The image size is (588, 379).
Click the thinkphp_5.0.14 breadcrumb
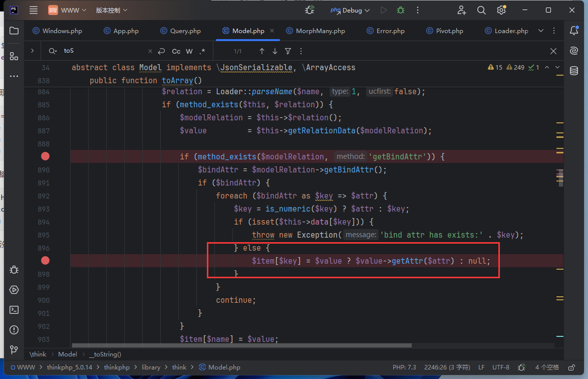coord(70,367)
